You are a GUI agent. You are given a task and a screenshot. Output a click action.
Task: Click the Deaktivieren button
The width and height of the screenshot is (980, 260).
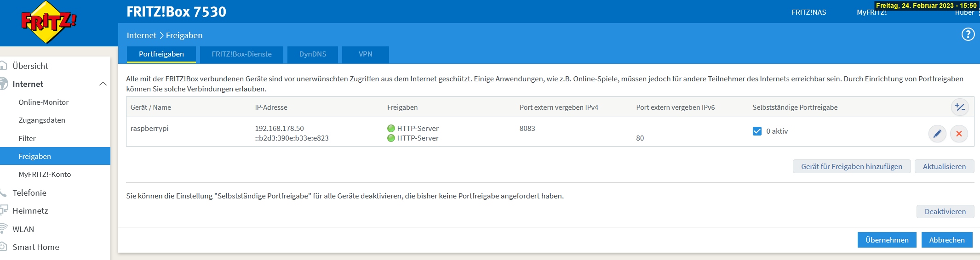pos(945,211)
